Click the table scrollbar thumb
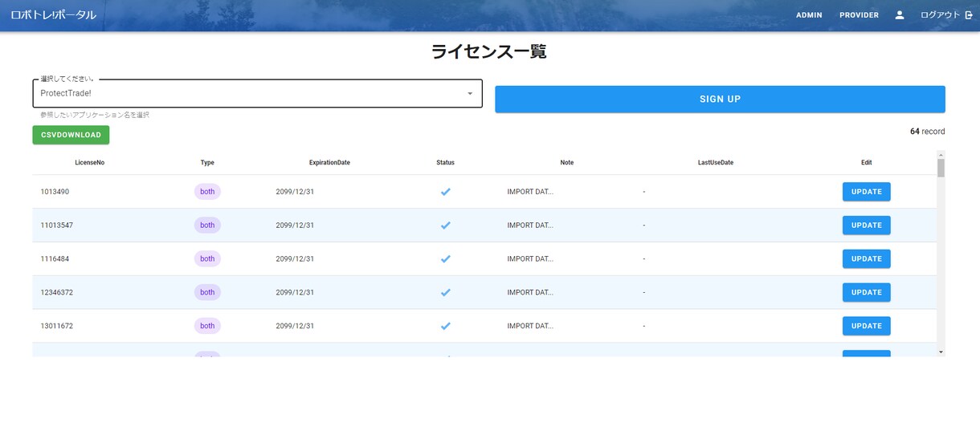This screenshot has height=427, width=980. click(x=941, y=168)
